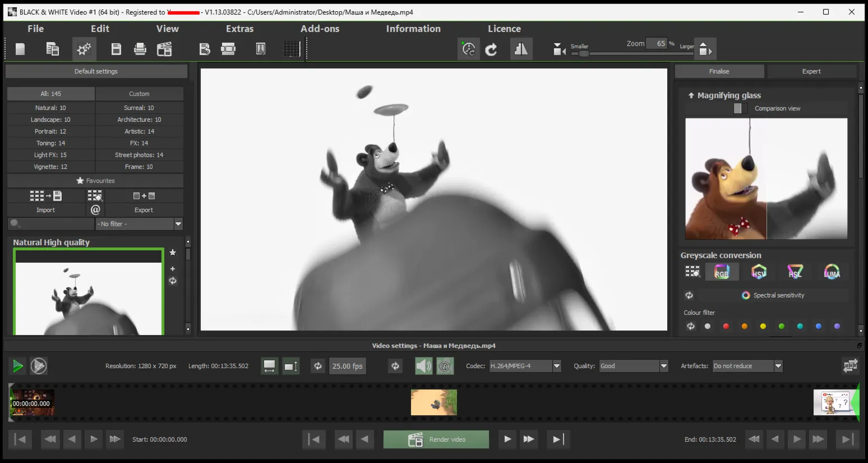
Task: Click the @ email presets icon
Action: [x=95, y=209]
